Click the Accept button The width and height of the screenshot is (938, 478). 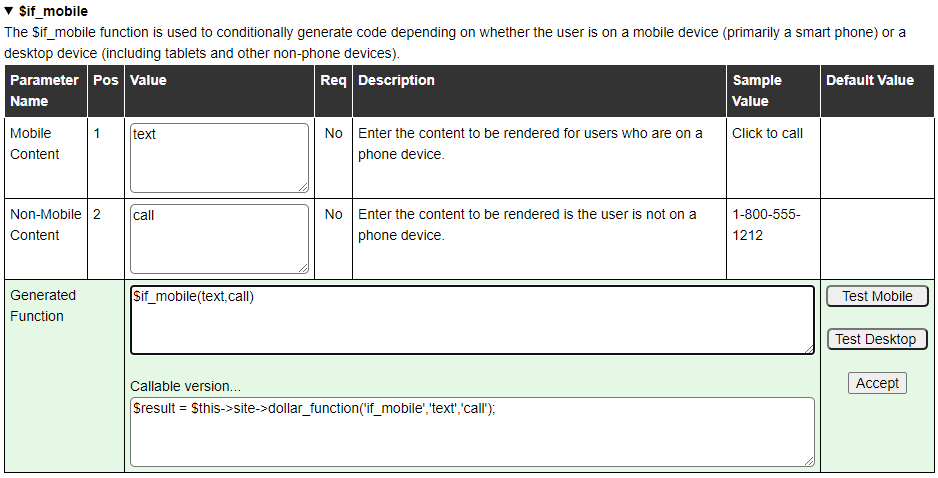click(877, 383)
